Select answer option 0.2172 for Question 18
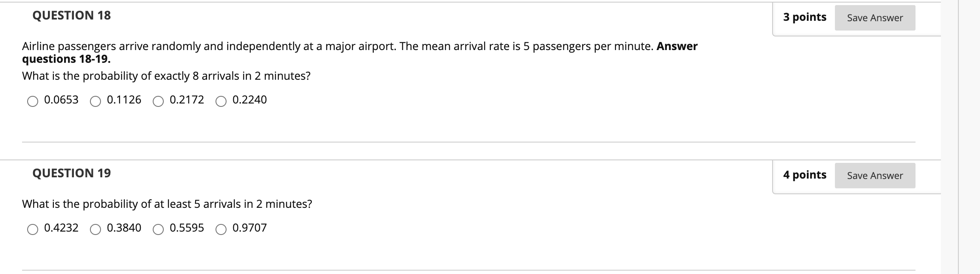The width and height of the screenshot is (980, 274). 159,101
